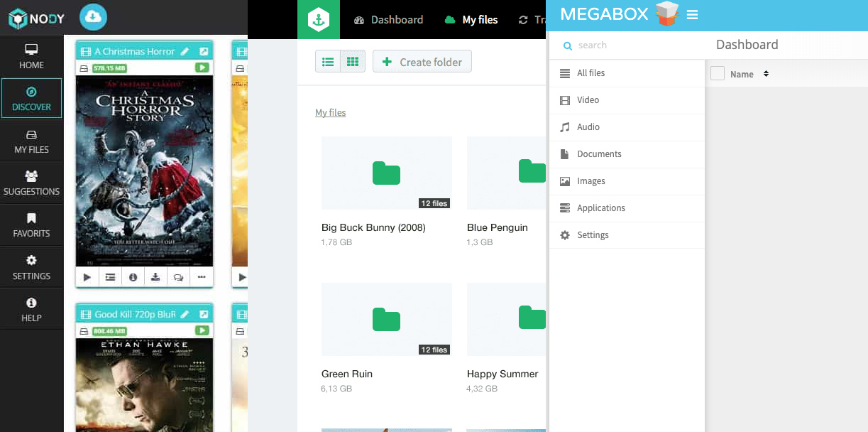Open comments for A Christmas Horror card

[178, 277]
